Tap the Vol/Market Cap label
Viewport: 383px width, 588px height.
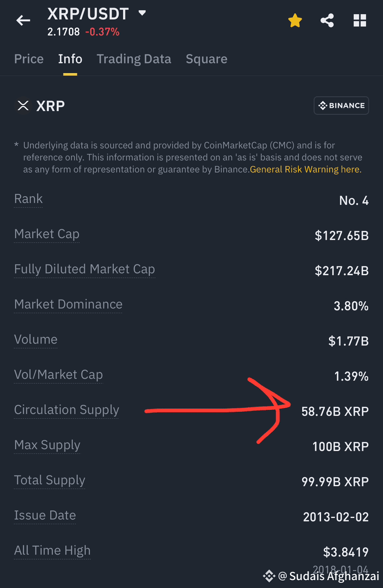tap(58, 375)
